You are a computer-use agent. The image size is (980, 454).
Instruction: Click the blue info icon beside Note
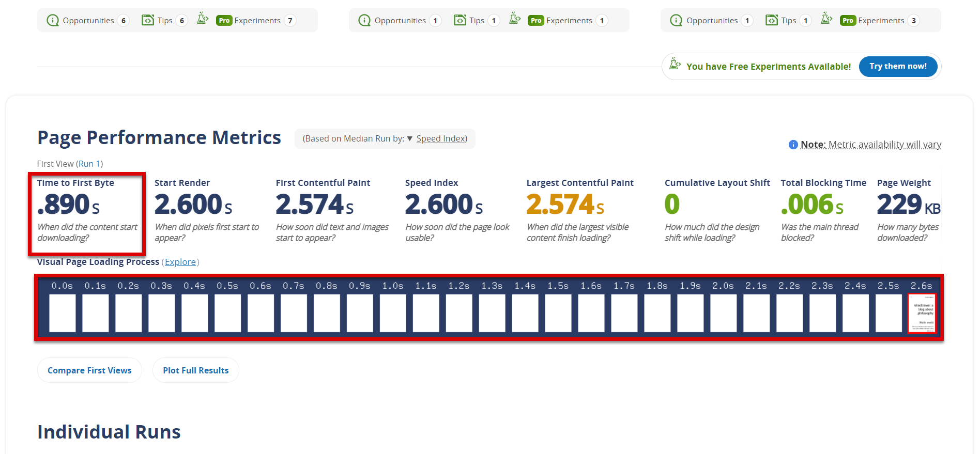[793, 145]
